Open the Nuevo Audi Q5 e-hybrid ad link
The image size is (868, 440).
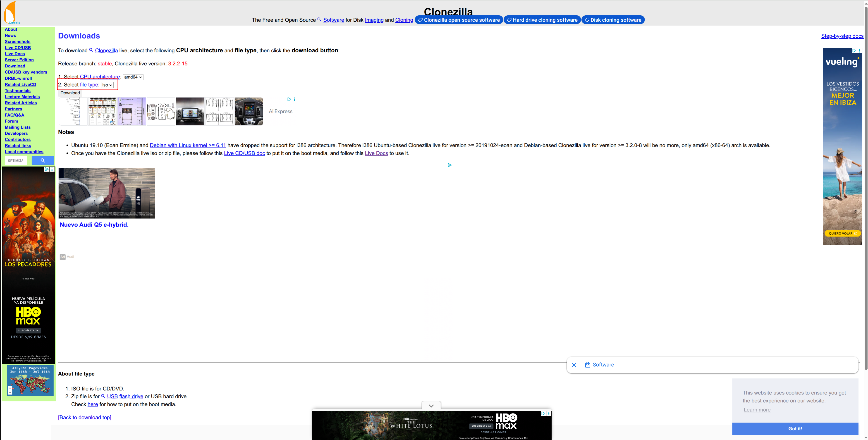click(94, 225)
